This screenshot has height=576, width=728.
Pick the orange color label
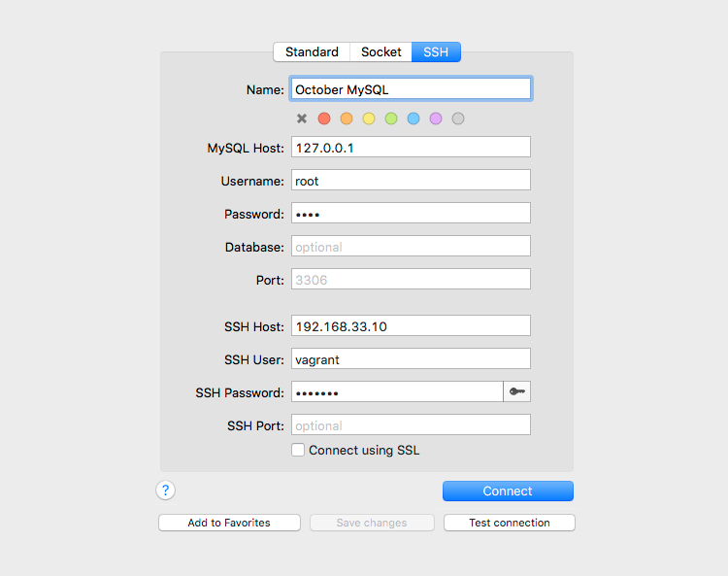click(x=347, y=119)
